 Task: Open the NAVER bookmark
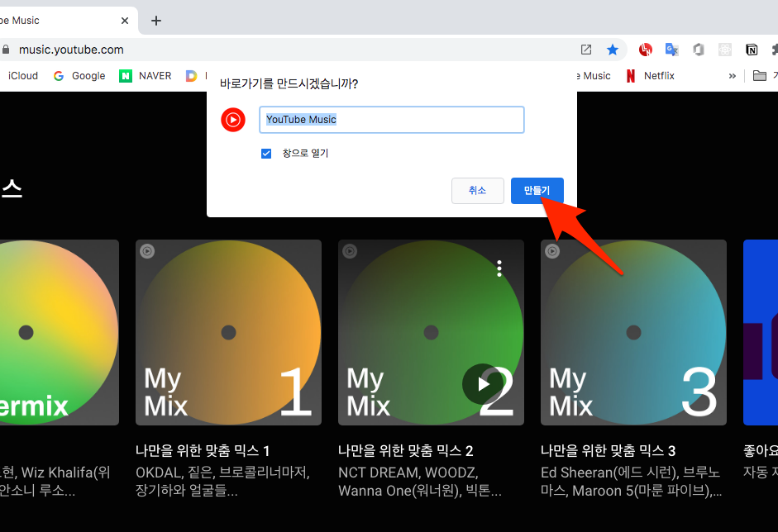point(146,76)
